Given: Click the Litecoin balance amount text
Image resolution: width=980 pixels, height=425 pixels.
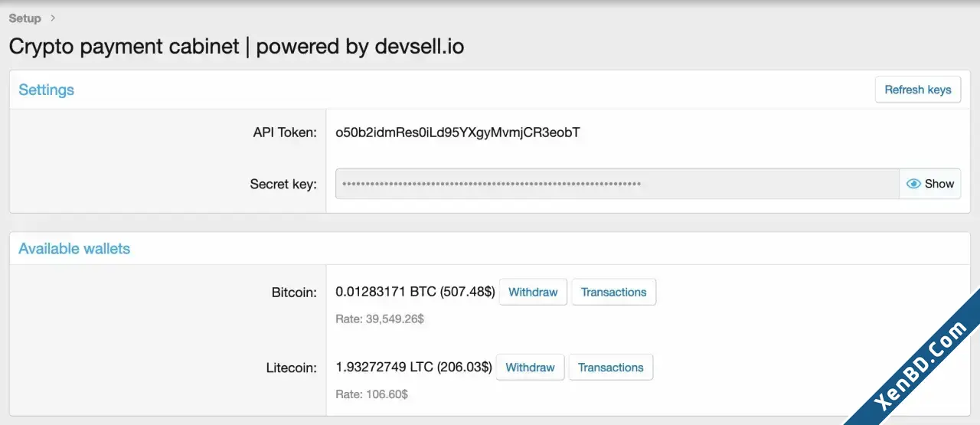Looking at the screenshot, I should [414, 368].
